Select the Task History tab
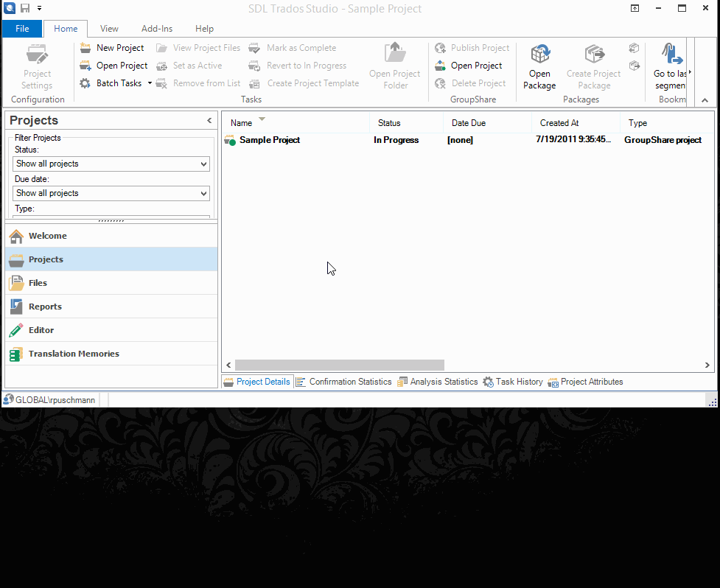This screenshot has height=588, width=720. click(x=513, y=382)
